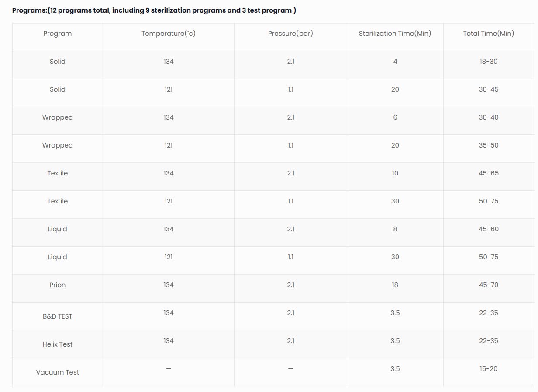
Task: Click the Program column header
Action: click(x=57, y=34)
